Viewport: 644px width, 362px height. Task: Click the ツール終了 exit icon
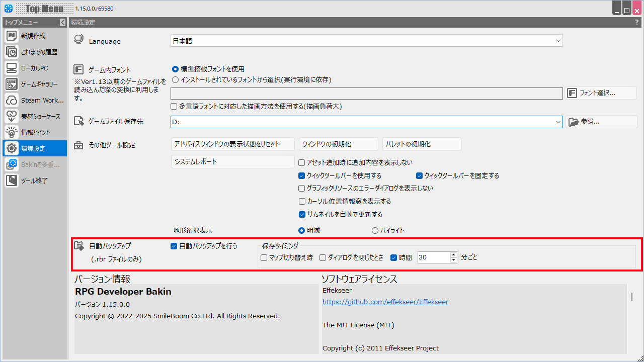click(12, 180)
